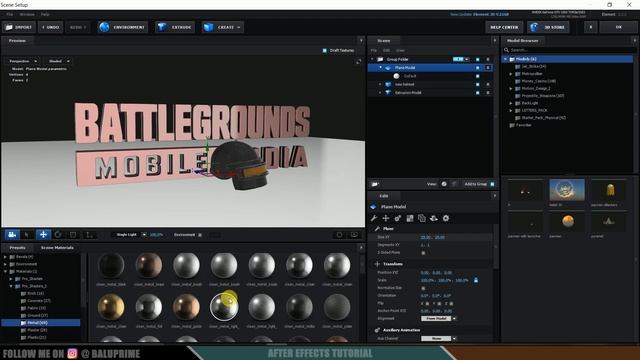Toggle the Environment checkbox under preview
640x360 pixels.
coord(200,235)
